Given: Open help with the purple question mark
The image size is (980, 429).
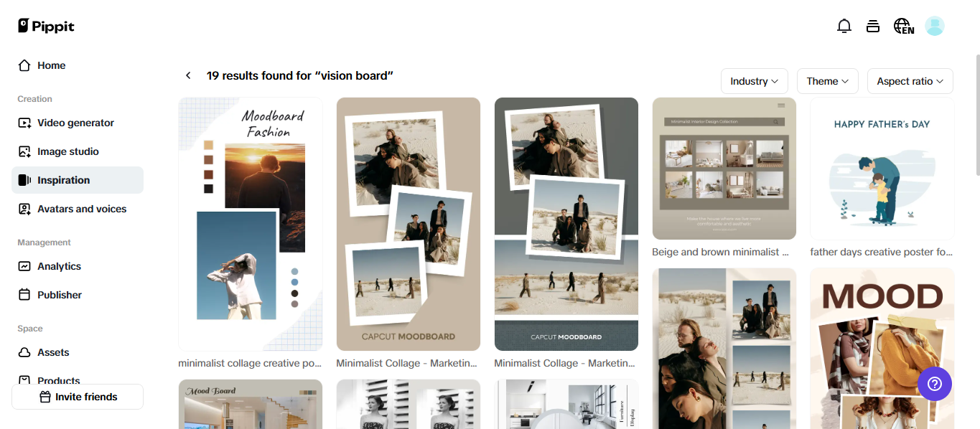Looking at the screenshot, I should (x=935, y=384).
